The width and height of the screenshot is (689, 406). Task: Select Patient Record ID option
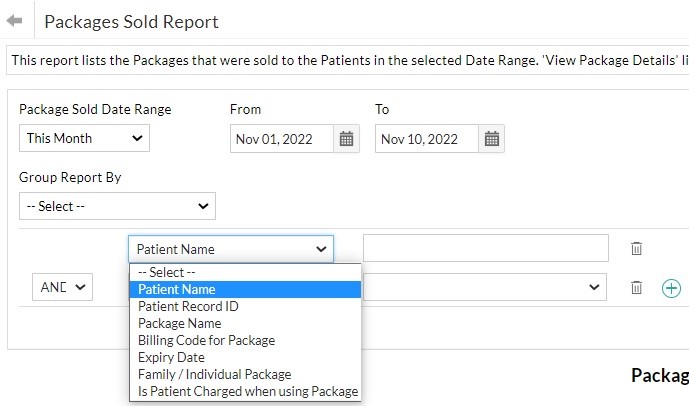pos(245,306)
